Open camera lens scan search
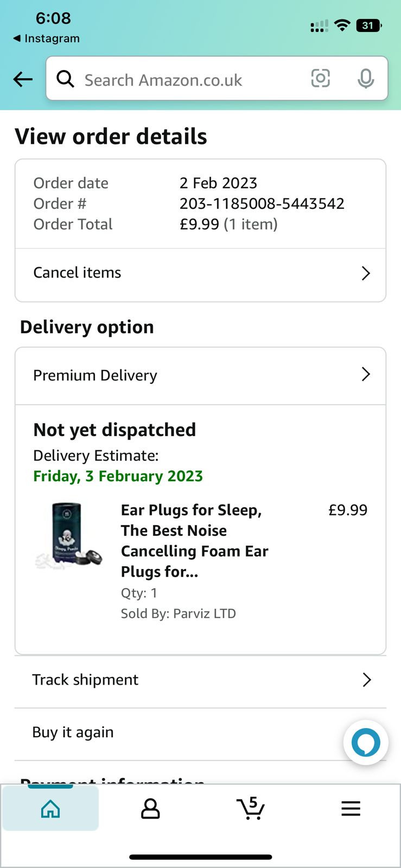The image size is (401, 868). point(320,79)
